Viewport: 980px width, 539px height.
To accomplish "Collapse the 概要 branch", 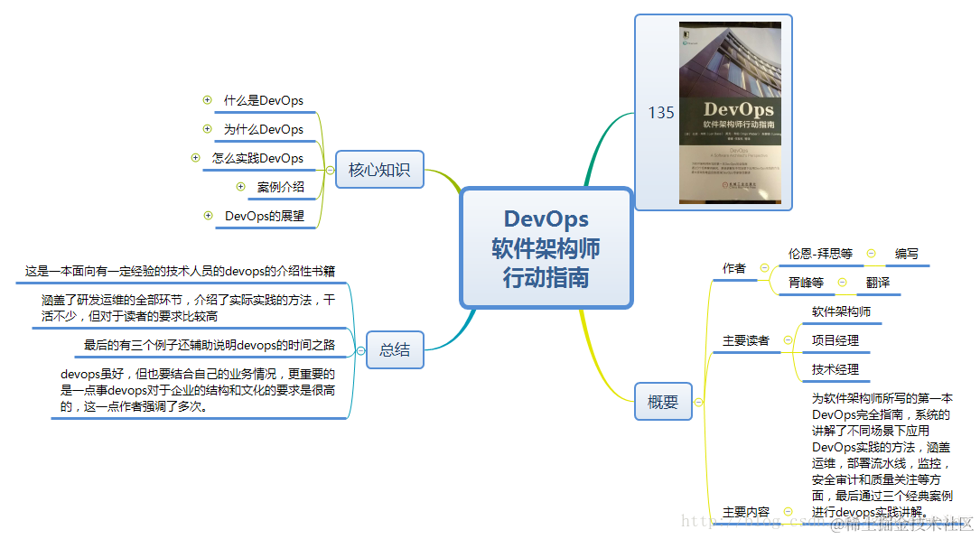I will click(698, 403).
